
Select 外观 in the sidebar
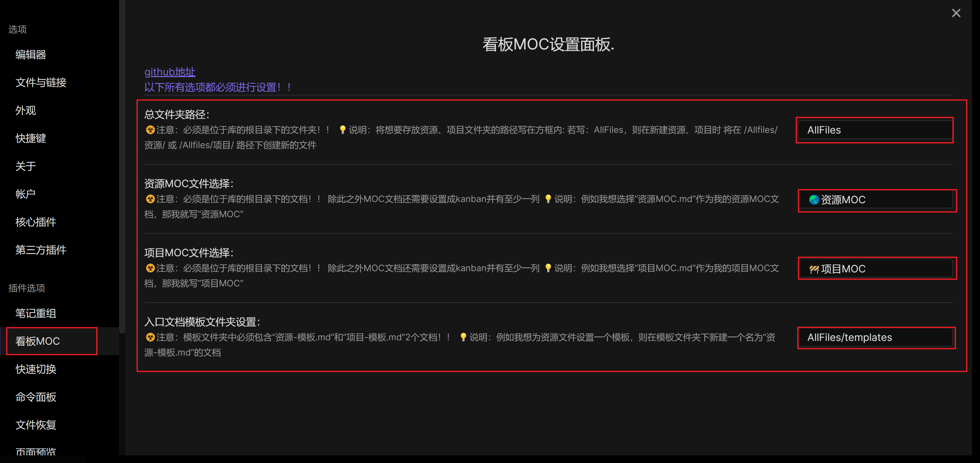tap(25, 111)
